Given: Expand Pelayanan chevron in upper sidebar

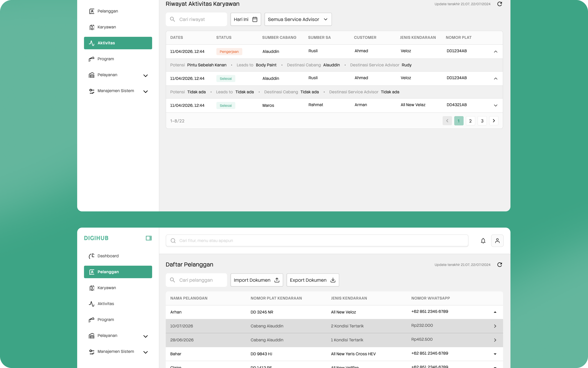Looking at the screenshot, I should pyautogui.click(x=146, y=75).
